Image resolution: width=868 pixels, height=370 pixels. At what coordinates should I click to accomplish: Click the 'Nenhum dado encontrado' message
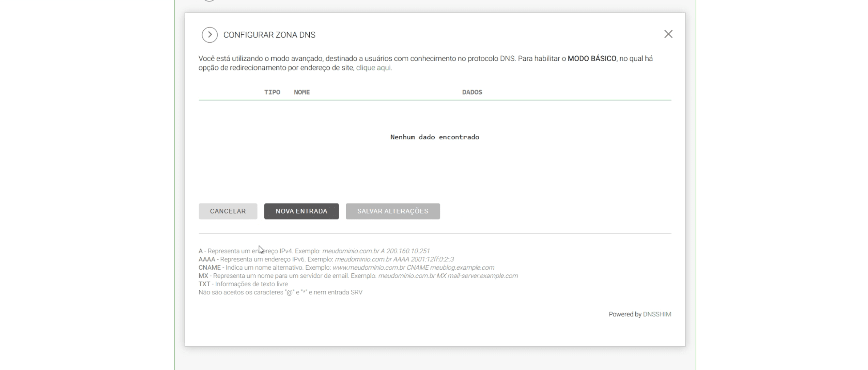pyautogui.click(x=434, y=137)
